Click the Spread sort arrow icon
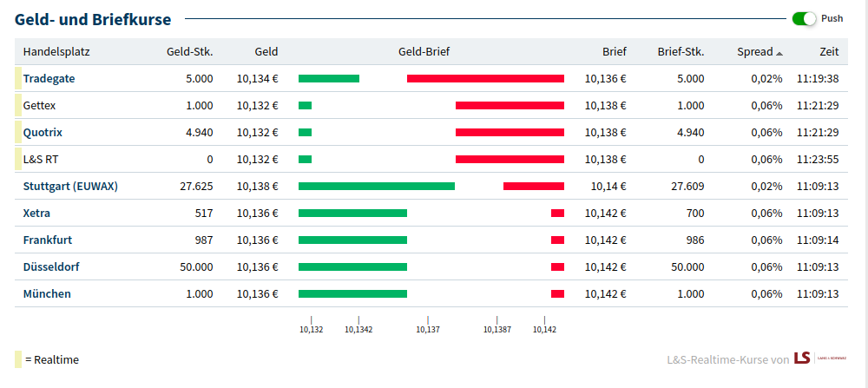Screen dimensions: 868x388 point(779,53)
